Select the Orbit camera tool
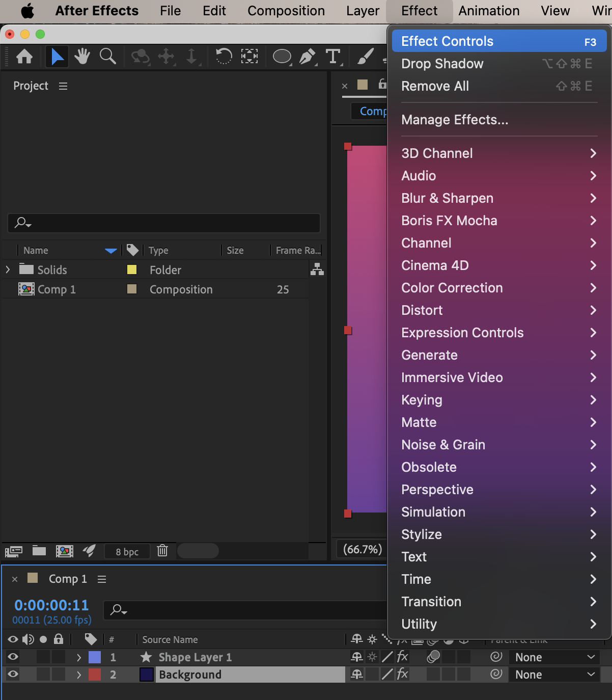This screenshot has height=700, width=612. pyautogui.click(x=140, y=57)
